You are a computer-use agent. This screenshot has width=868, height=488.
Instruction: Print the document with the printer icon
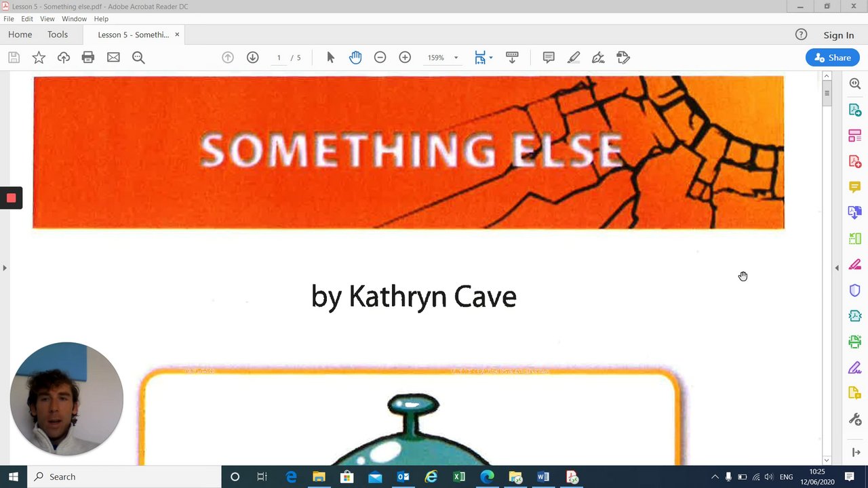click(88, 58)
